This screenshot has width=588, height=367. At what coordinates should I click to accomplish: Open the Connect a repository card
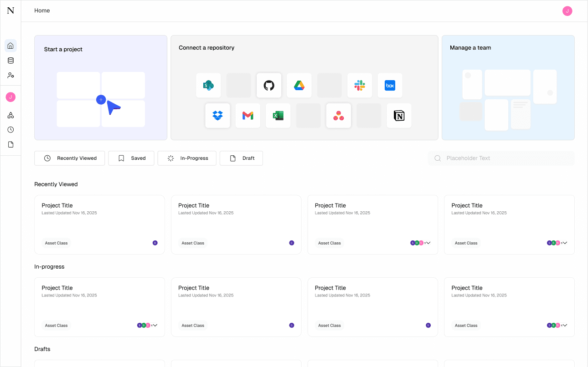pos(304,87)
